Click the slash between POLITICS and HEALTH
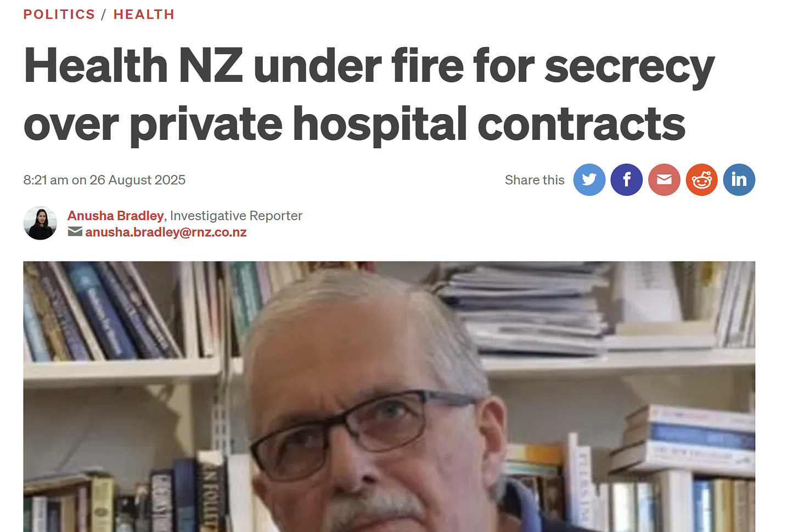Viewport: 799px width, 532px height. point(104,14)
